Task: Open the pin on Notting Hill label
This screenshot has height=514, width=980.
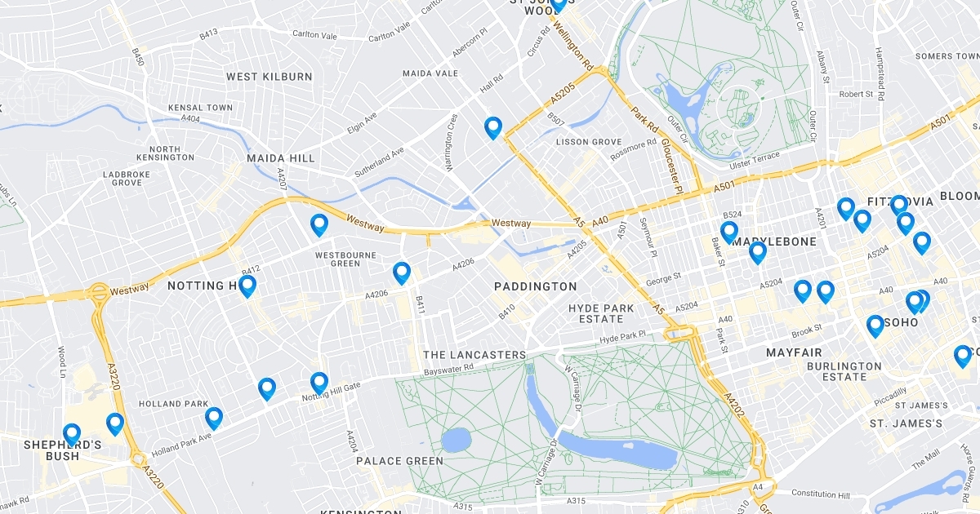Action: pyautogui.click(x=247, y=286)
